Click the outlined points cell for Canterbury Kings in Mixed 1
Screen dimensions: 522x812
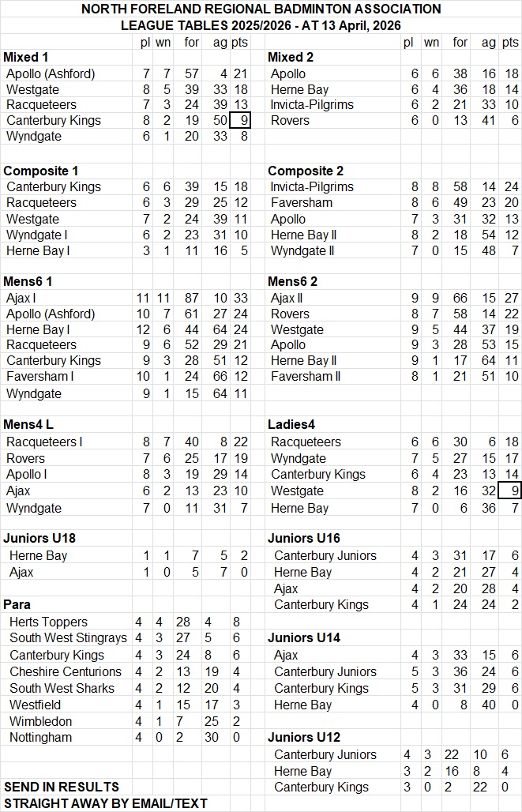tap(240, 121)
